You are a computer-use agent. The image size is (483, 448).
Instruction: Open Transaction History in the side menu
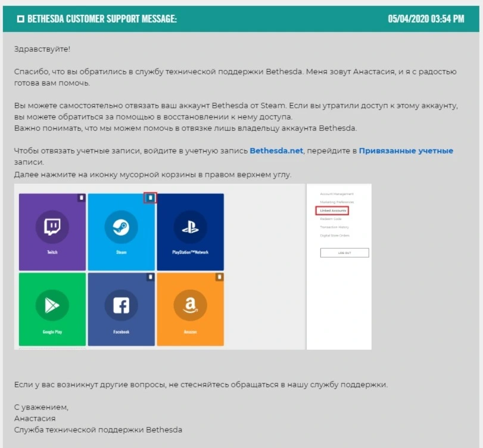coord(334,227)
